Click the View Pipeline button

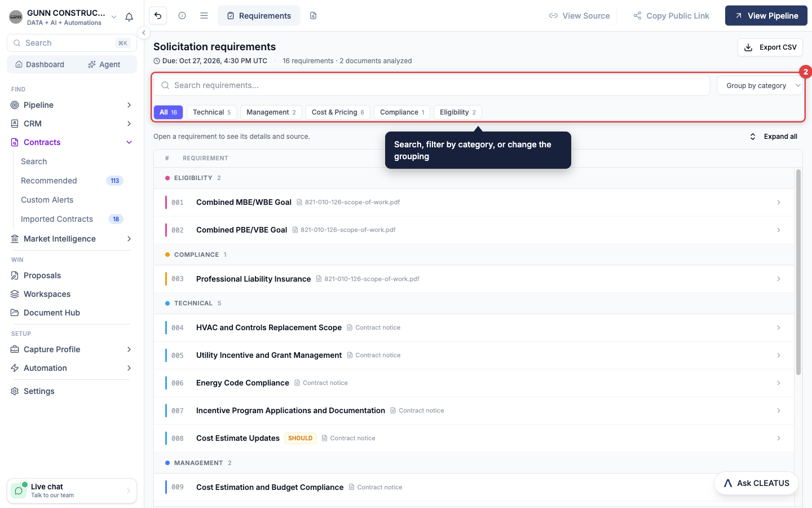pos(766,16)
